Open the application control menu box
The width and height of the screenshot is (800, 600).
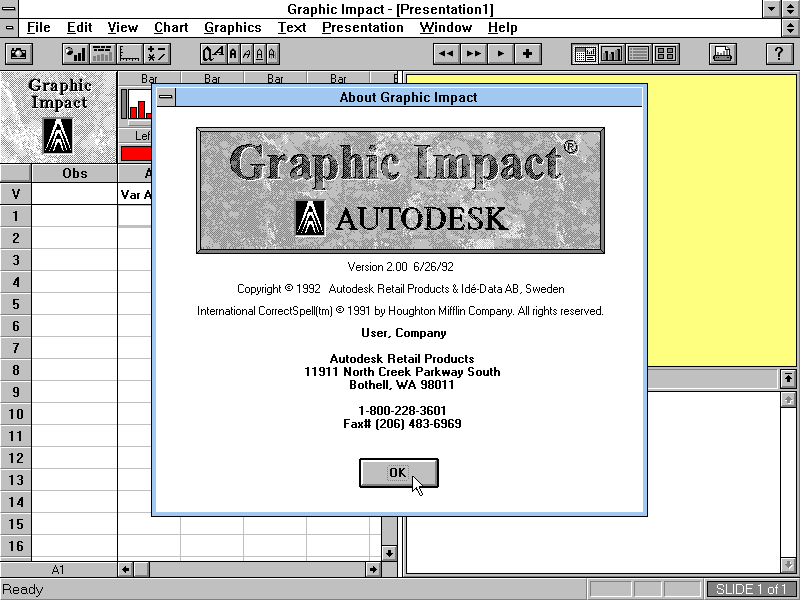pyautogui.click(x=9, y=9)
